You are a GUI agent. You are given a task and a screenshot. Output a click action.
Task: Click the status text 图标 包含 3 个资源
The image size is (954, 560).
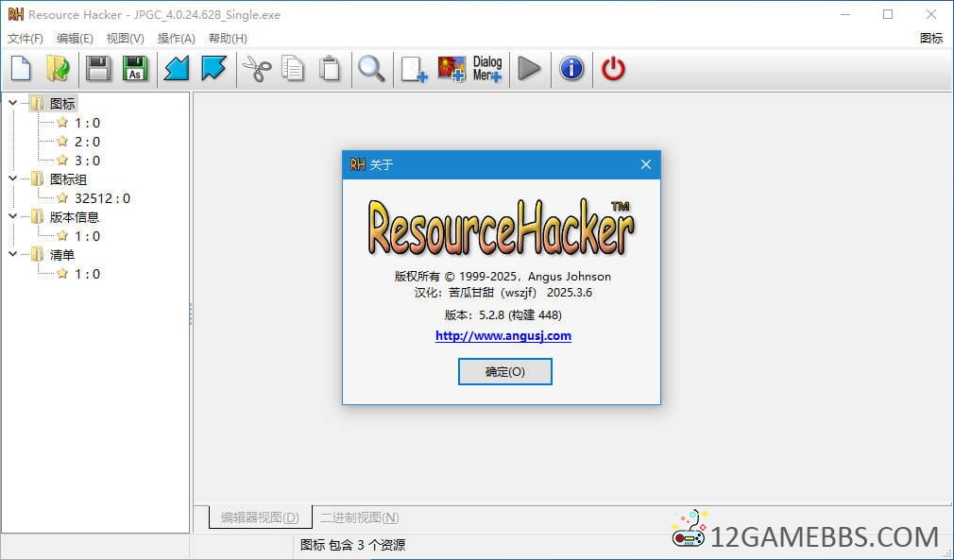(353, 545)
